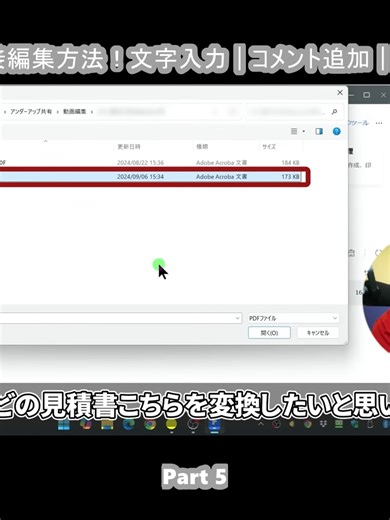
Task: Open the PDFファイル file type dropdown
Action: 293,318
